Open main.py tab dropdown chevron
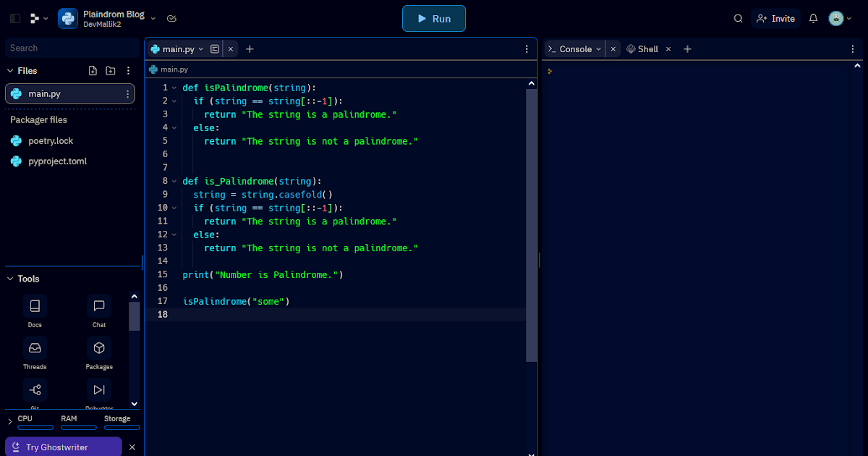 (x=201, y=49)
